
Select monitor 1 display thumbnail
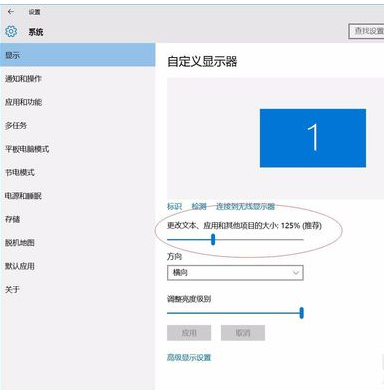tap(313, 138)
